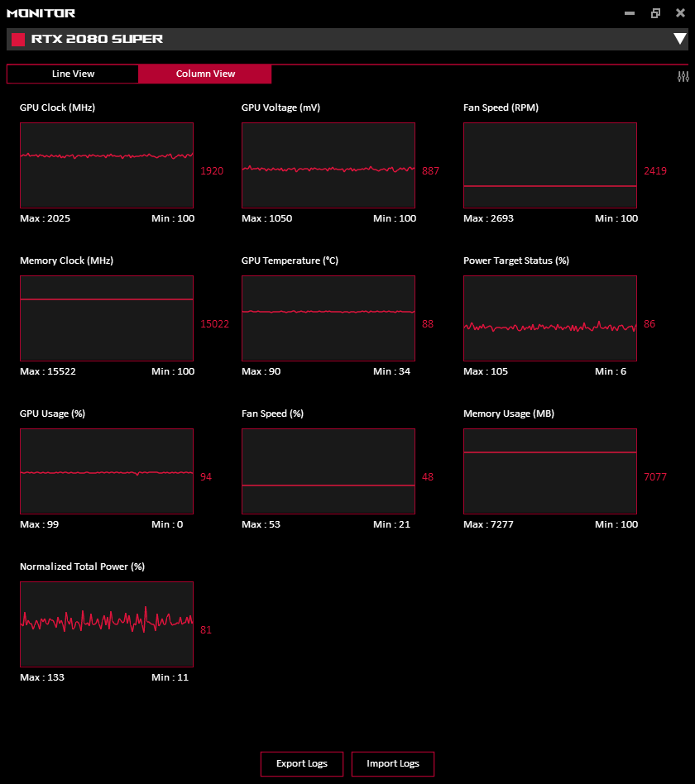Click the GPU Clock (MHz) heading
Image resolution: width=695 pixels, height=784 pixels.
pyautogui.click(x=58, y=108)
